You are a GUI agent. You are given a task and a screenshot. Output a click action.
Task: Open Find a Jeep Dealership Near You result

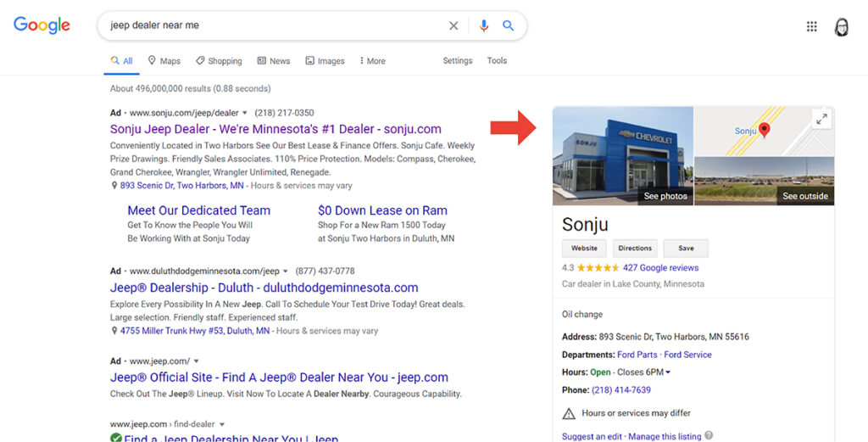click(x=231, y=439)
